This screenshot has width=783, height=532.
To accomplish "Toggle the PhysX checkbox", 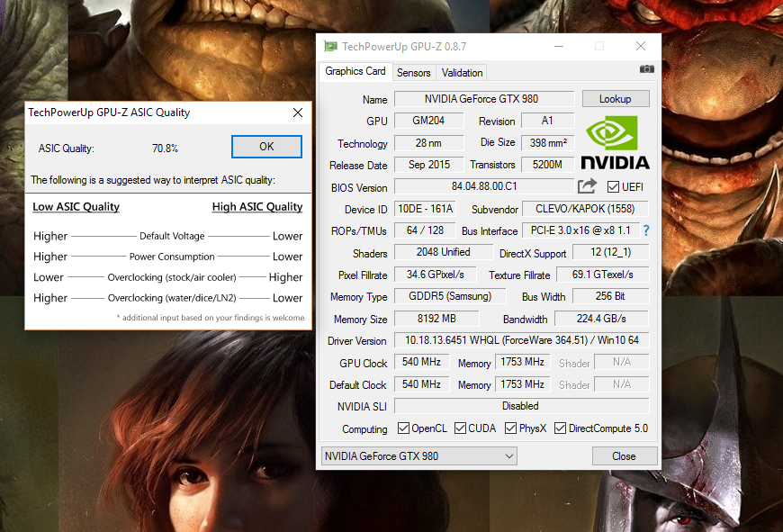I will (x=510, y=428).
